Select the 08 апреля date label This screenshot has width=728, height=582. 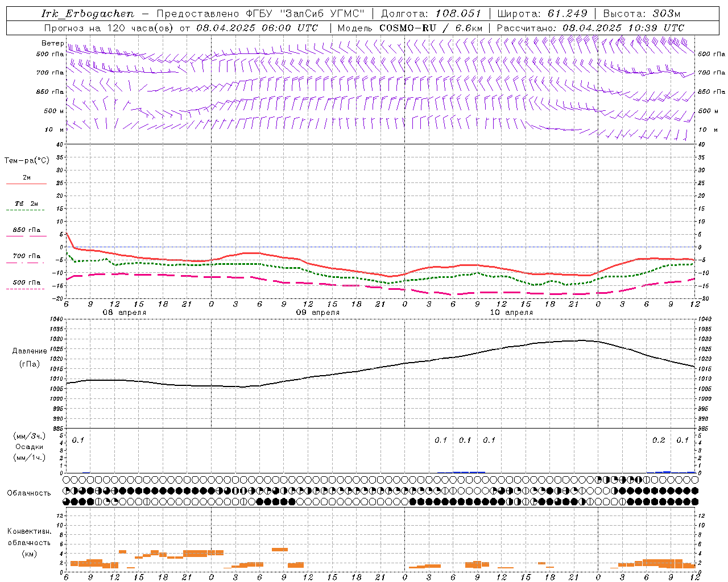[124, 313]
